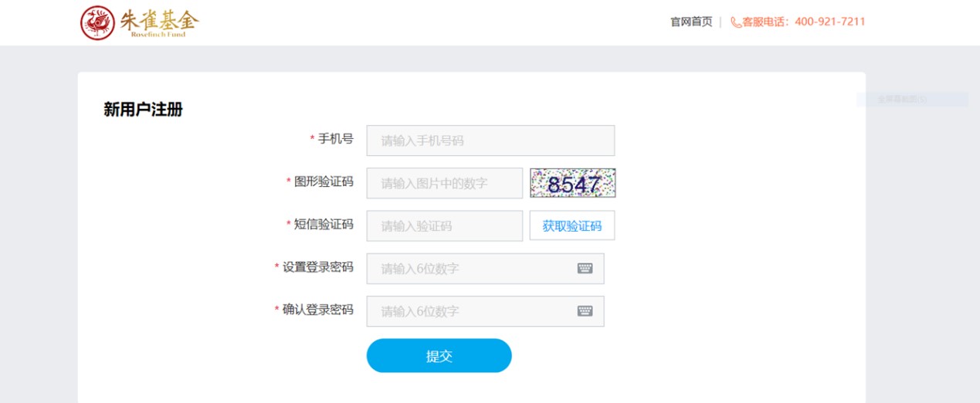This screenshot has width=980, height=403.
Task: Focus the 设置登录密码 six-digit password field
Action: 485,269
